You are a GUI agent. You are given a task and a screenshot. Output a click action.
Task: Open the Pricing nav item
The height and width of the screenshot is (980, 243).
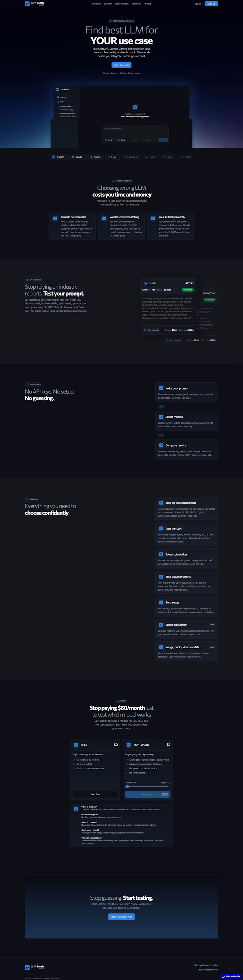tap(147, 4)
